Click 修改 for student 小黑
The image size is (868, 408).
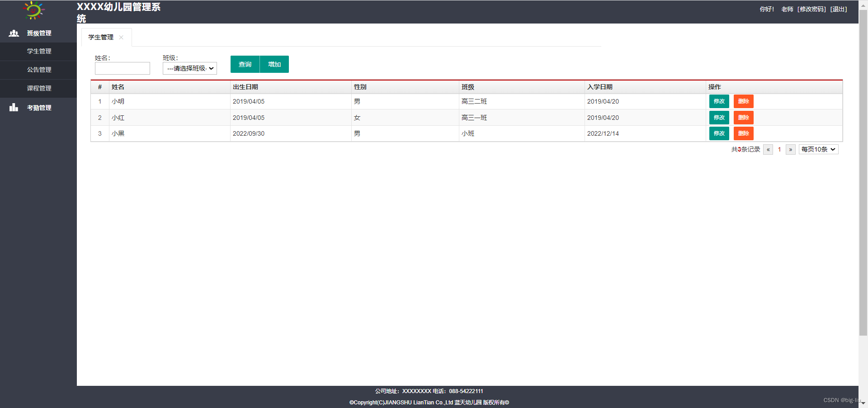(719, 133)
